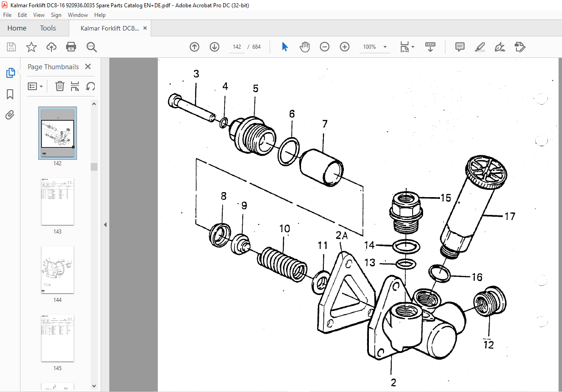Collapse the navigation pane arrow
This screenshot has width=562, height=392.
coord(106,224)
